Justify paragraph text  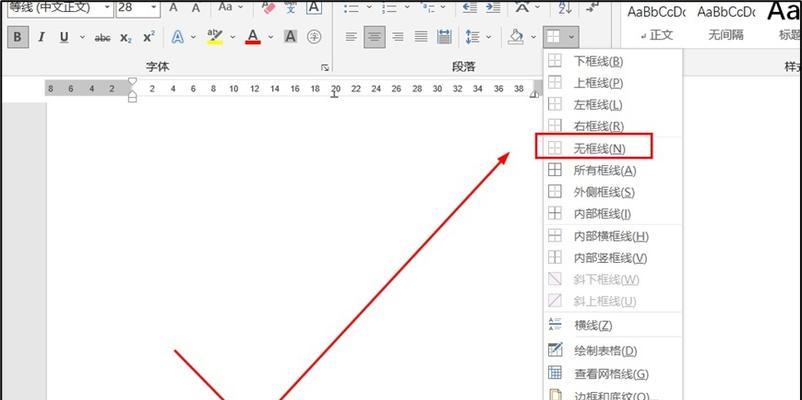tap(421, 37)
